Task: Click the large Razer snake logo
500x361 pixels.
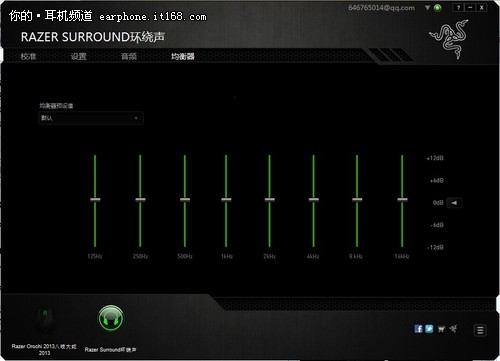Action: 450,39
